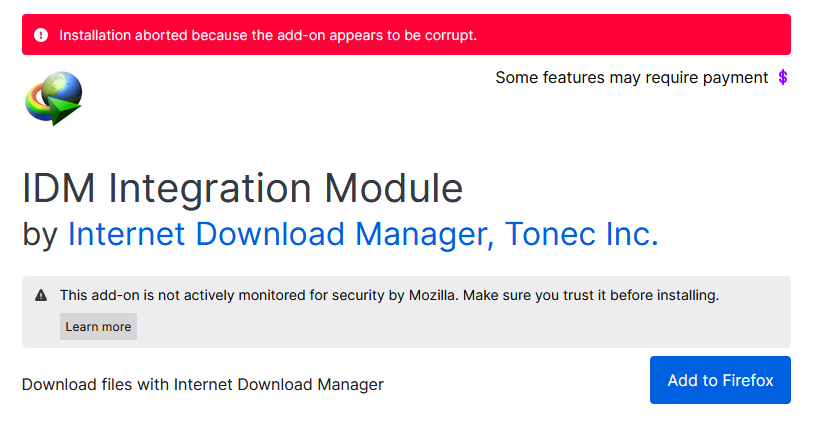Click the exclamation icon in the red error banner

(x=41, y=35)
